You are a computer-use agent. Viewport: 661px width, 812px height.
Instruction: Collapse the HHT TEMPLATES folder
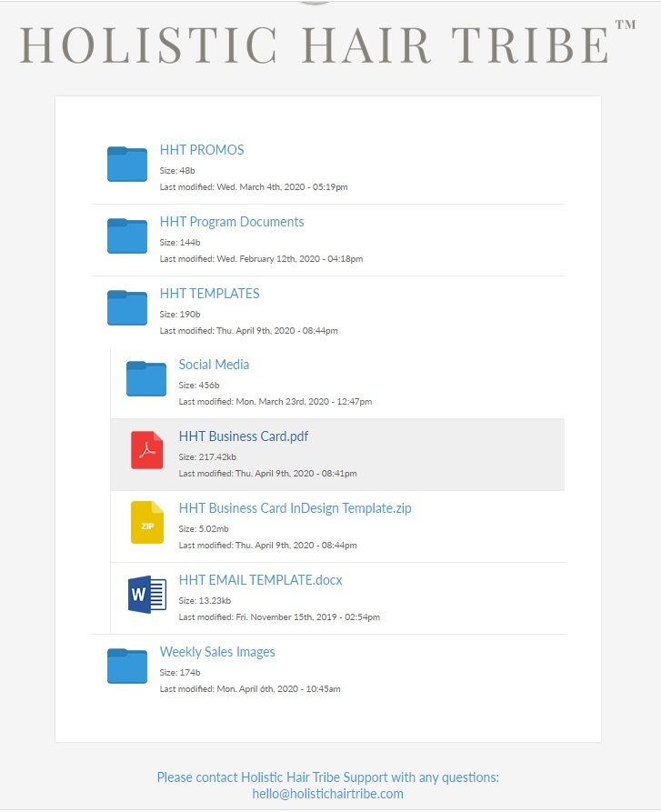209,294
